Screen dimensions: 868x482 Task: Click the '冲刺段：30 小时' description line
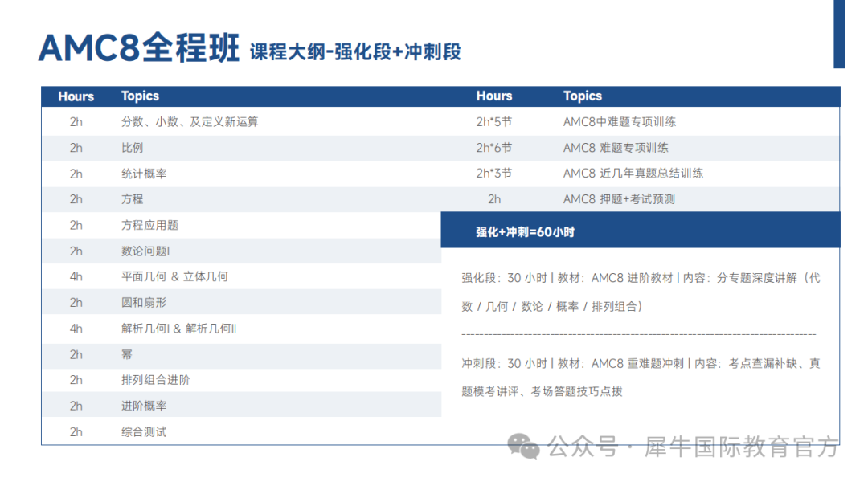(x=641, y=364)
